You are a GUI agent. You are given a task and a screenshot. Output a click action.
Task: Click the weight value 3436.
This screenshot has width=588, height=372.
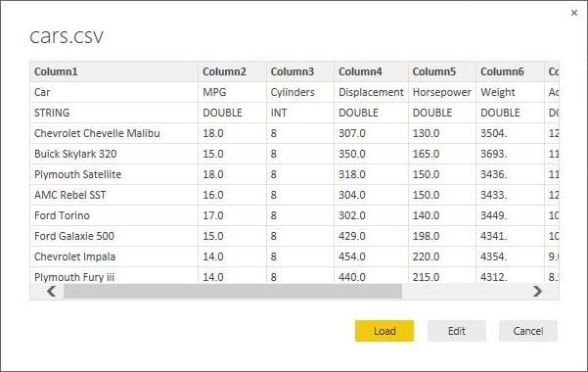pos(510,174)
